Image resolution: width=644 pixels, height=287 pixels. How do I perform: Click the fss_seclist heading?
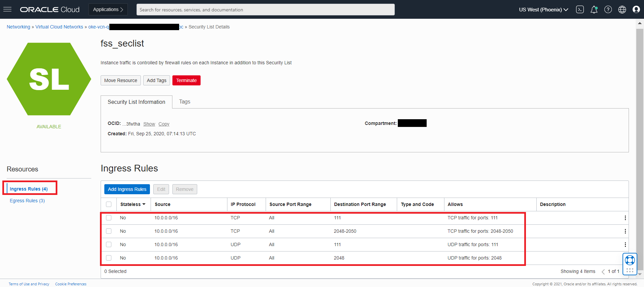coord(122,44)
